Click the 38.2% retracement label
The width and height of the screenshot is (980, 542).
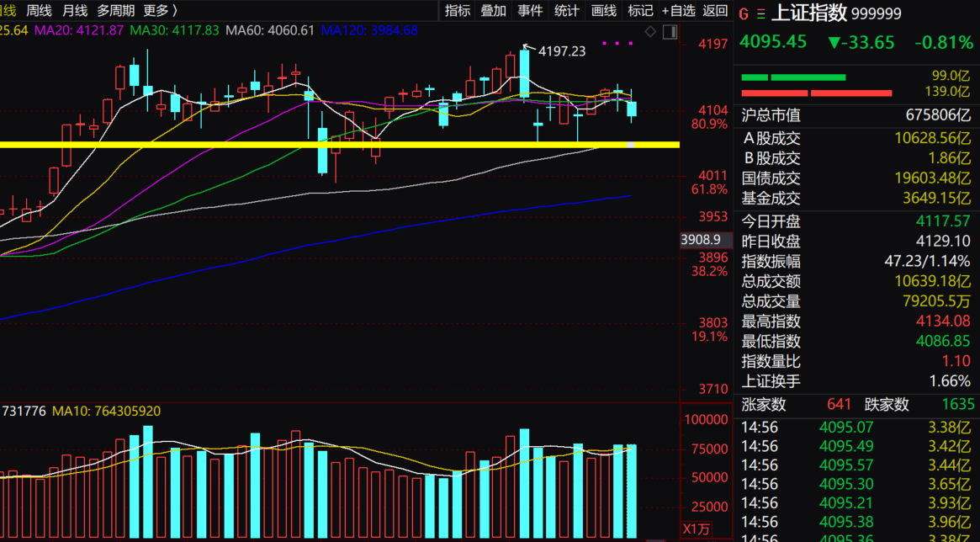coord(709,271)
